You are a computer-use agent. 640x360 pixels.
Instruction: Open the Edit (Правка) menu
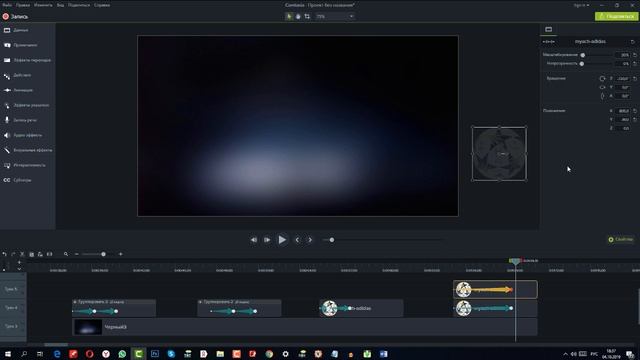pos(23,5)
